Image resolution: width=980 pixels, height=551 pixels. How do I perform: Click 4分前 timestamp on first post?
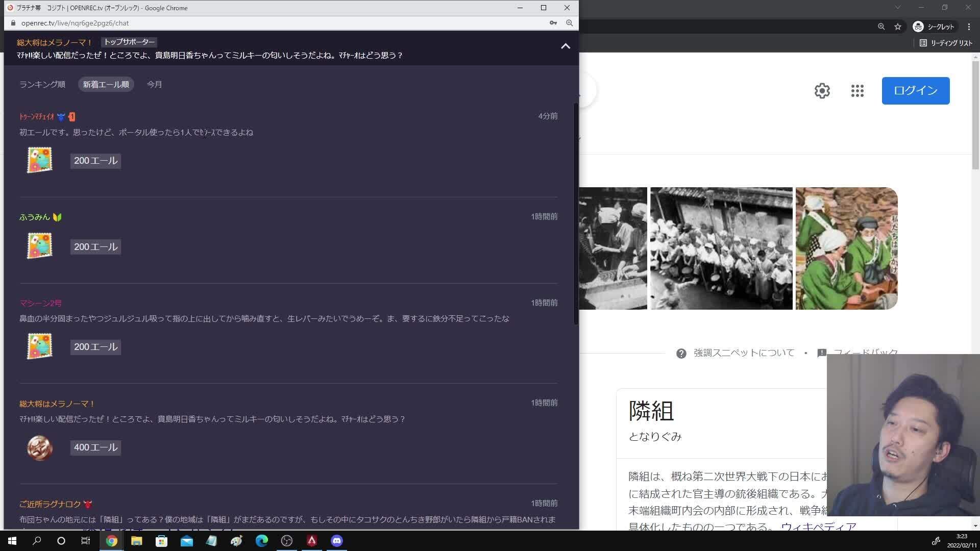pos(548,116)
